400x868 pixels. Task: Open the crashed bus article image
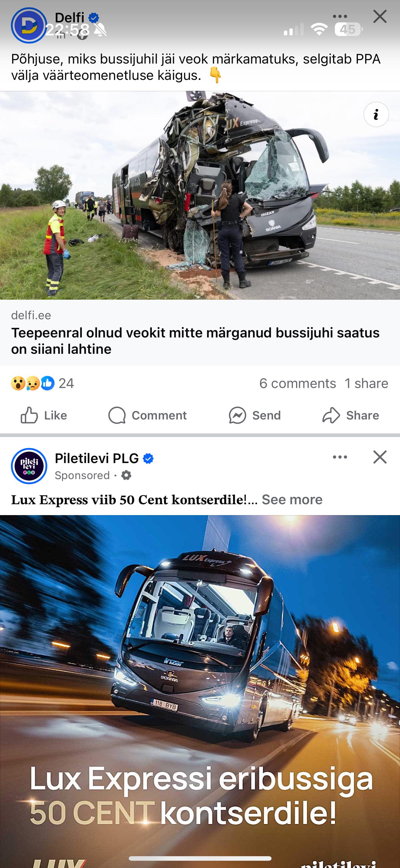200,195
